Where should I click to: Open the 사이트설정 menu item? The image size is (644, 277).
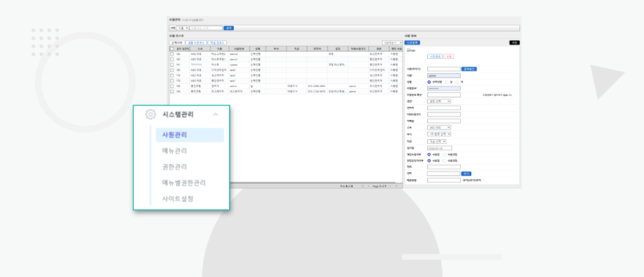point(178,199)
